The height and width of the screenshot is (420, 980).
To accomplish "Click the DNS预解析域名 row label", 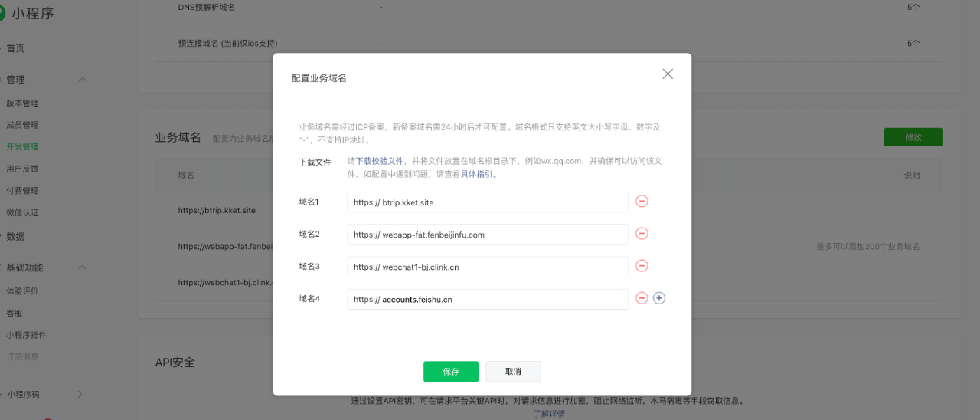I will [x=207, y=7].
